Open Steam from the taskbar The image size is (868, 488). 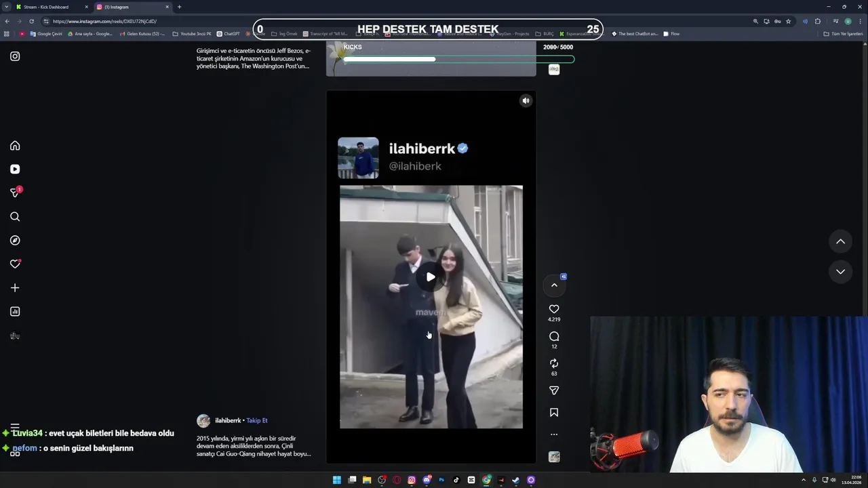[516, 480]
